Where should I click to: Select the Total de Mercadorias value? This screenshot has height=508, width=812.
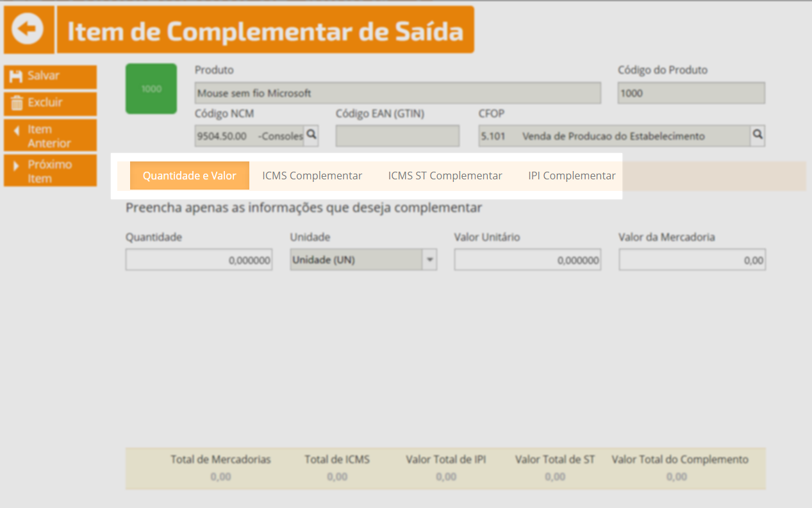(220, 477)
